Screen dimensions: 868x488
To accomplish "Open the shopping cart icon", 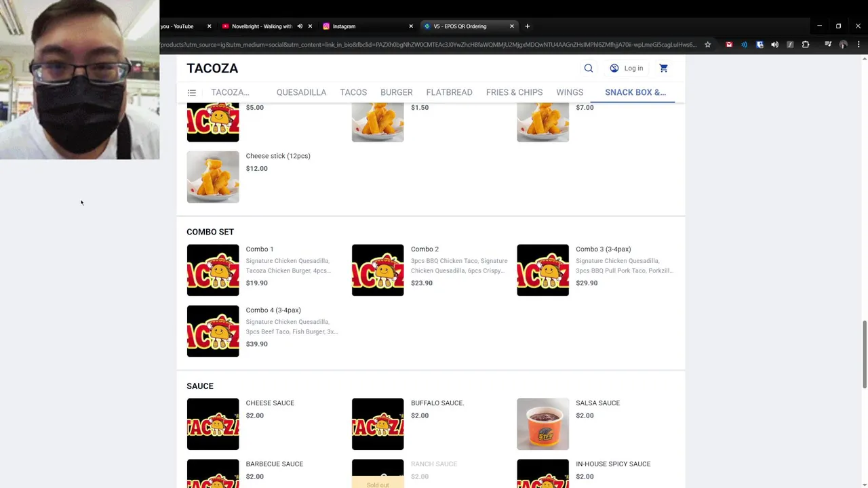I will click(663, 68).
